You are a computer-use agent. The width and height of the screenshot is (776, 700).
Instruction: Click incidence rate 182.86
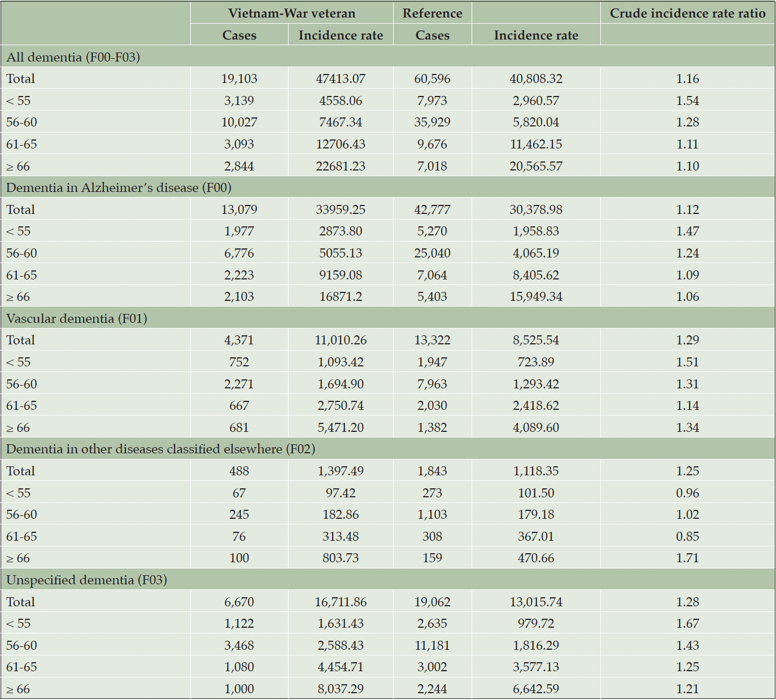click(341, 514)
